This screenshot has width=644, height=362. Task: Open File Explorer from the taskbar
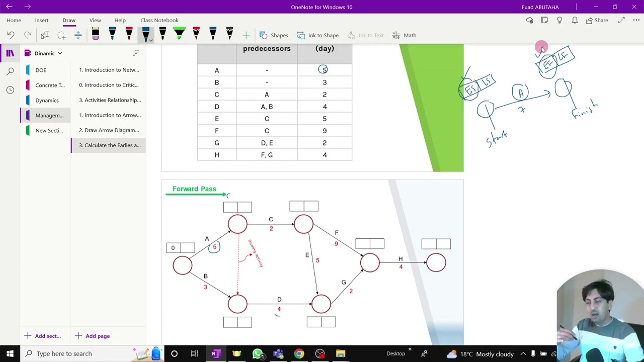(x=341, y=354)
